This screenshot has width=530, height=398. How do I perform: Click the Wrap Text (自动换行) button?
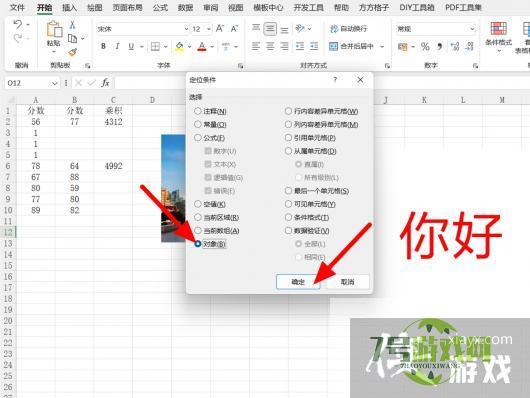click(348, 29)
